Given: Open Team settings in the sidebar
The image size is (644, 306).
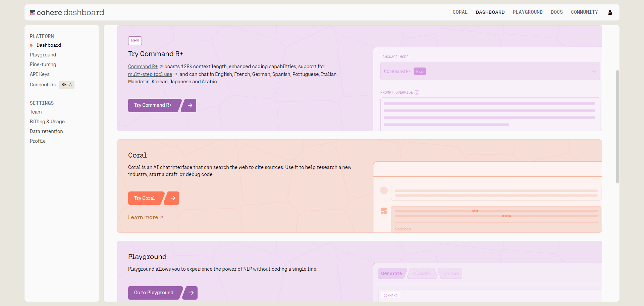Looking at the screenshot, I should point(36,112).
